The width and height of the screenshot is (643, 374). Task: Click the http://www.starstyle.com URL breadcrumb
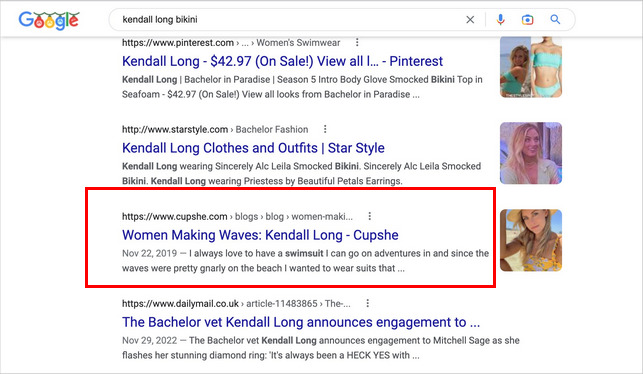tap(215, 130)
